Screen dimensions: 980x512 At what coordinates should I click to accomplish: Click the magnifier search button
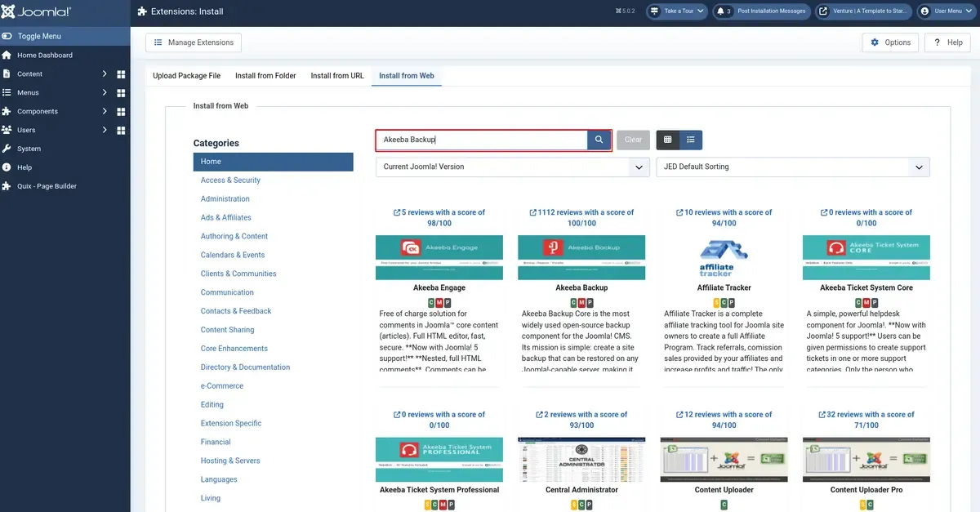coord(599,140)
